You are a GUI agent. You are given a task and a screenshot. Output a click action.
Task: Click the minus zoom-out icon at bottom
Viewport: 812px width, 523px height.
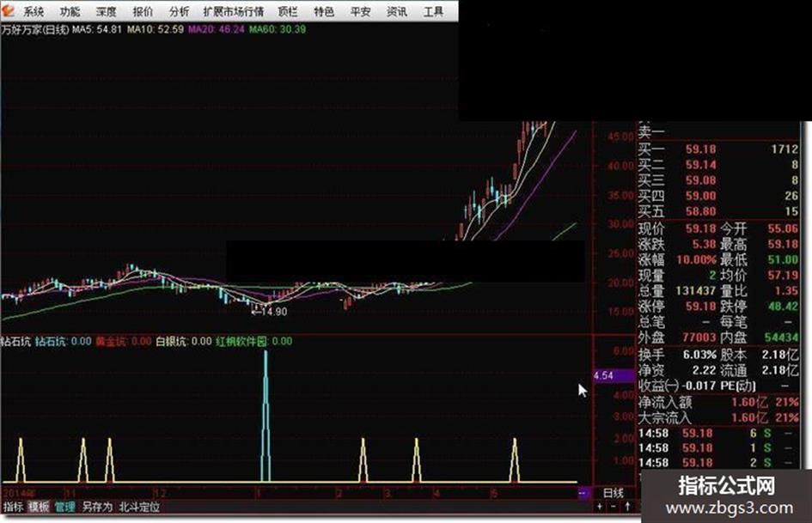point(614,507)
